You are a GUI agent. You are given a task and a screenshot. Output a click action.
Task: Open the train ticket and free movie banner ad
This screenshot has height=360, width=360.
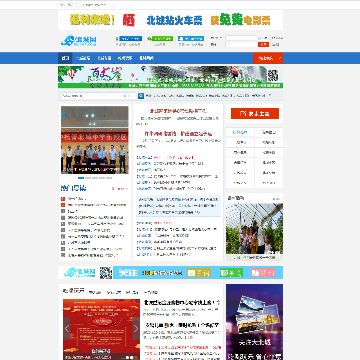click(x=170, y=20)
